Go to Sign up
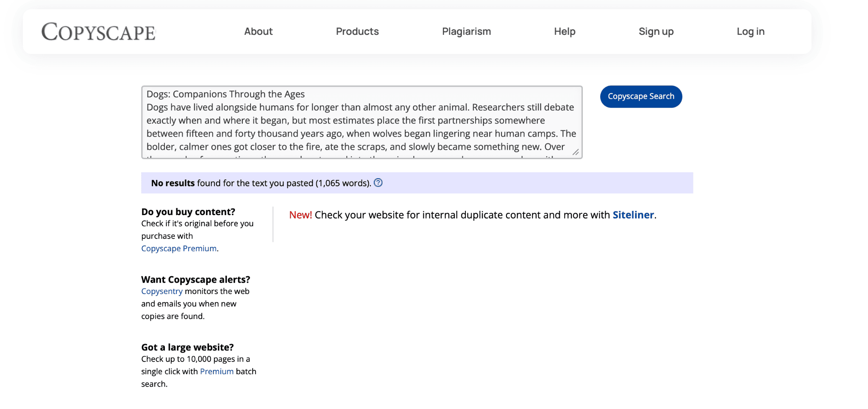The width and height of the screenshot is (868, 409). point(656,31)
